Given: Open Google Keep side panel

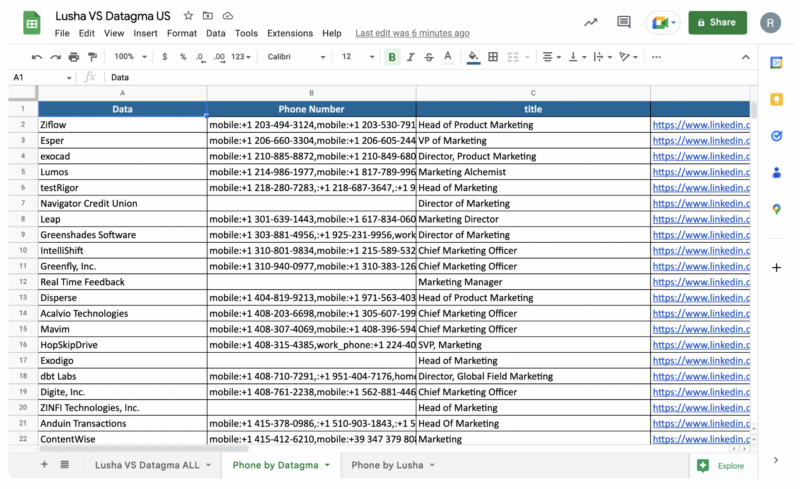Looking at the screenshot, I should pos(776,100).
